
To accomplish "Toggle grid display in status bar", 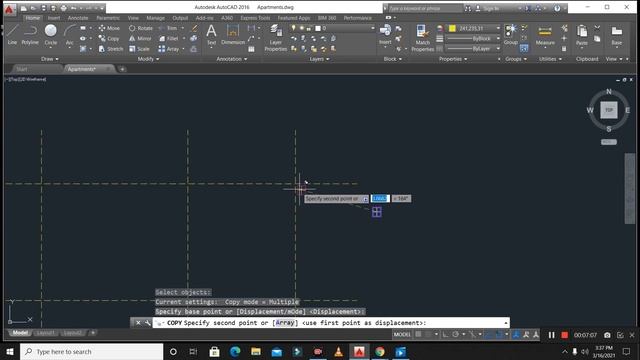I will 418,334.
